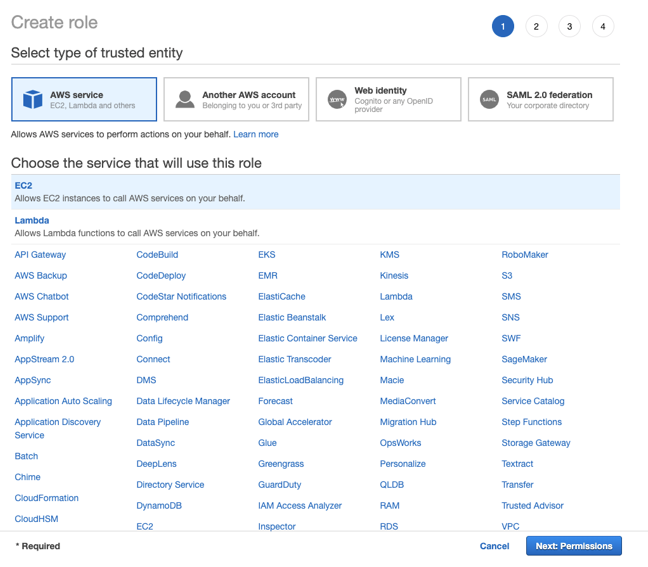Select Lambda in the KMS column
The height and width of the screenshot is (567, 648).
click(396, 296)
